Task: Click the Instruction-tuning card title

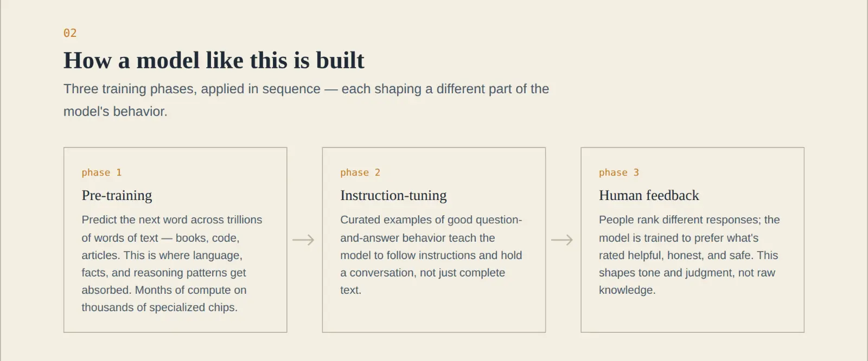Action: 393,195
